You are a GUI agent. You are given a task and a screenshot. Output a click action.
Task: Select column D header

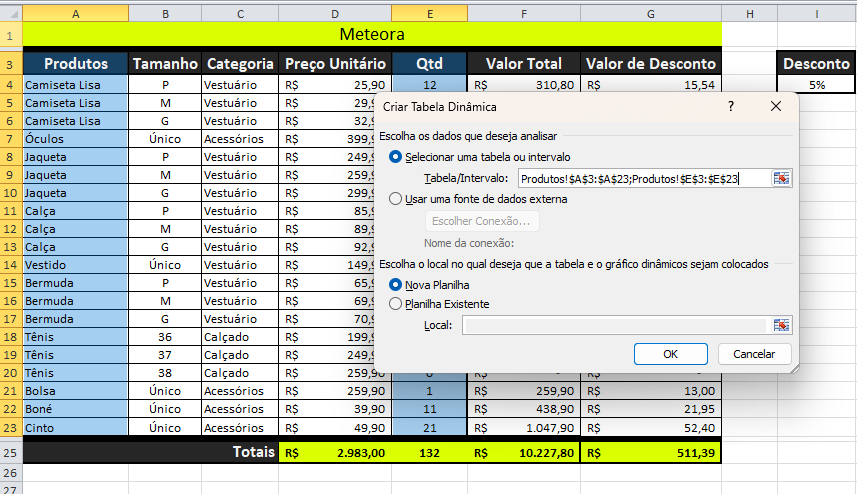coord(335,14)
